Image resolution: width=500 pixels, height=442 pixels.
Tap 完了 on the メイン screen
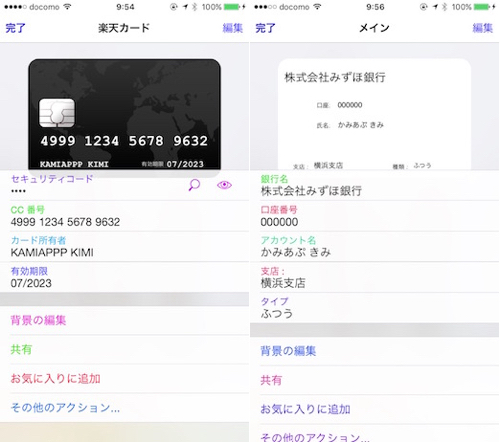[265, 28]
